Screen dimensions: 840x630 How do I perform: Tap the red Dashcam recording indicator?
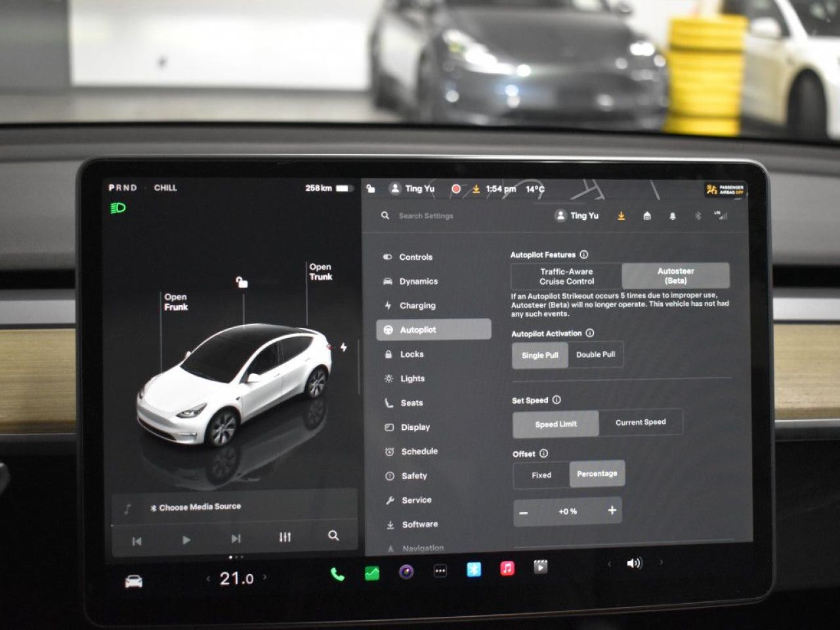click(455, 189)
